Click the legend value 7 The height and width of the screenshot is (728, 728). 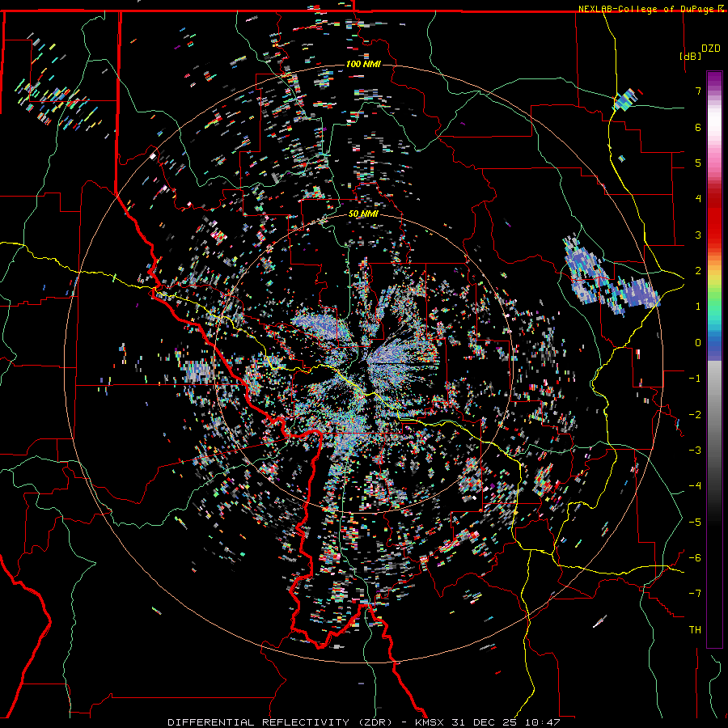point(698,91)
